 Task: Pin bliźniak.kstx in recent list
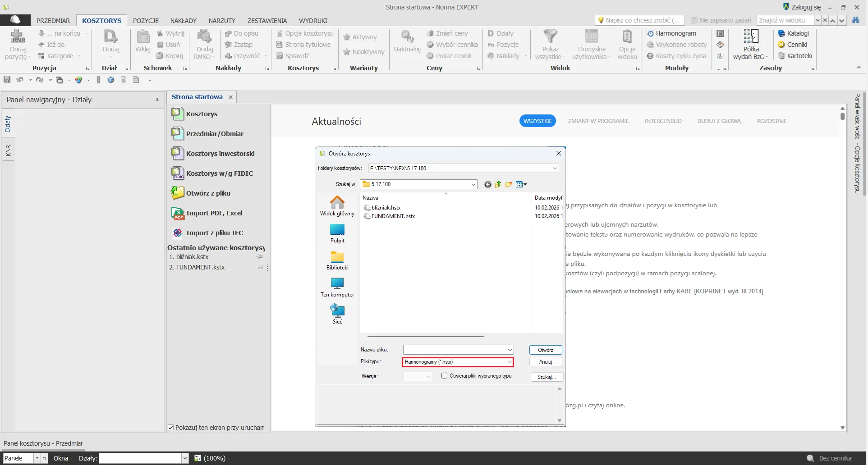point(260,257)
